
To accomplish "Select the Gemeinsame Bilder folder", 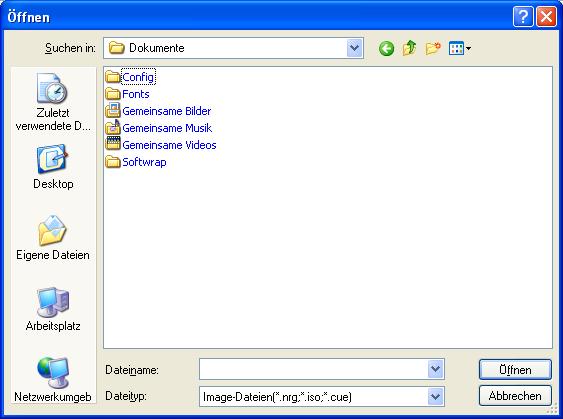I will point(158,111).
